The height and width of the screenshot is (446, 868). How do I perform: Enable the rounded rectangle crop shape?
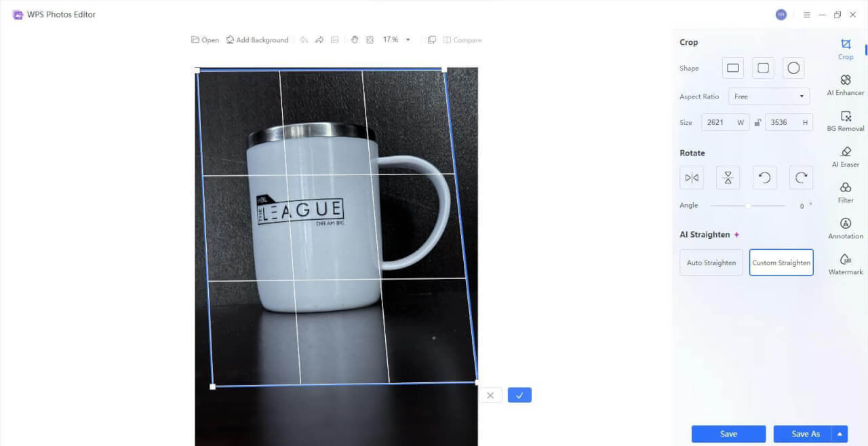click(x=763, y=67)
